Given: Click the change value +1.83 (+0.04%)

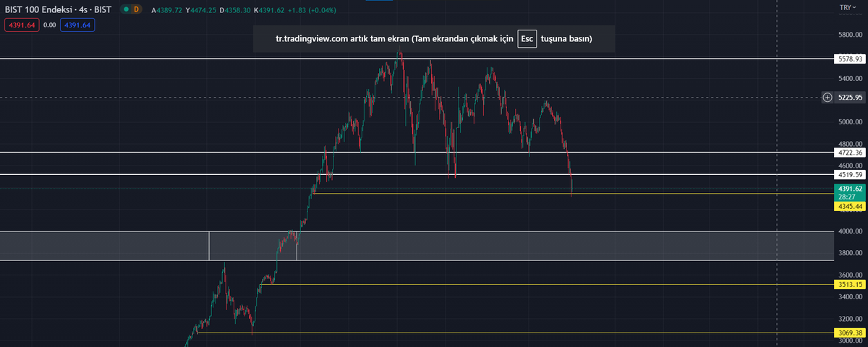Looking at the screenshot, I should pos(313,10).
